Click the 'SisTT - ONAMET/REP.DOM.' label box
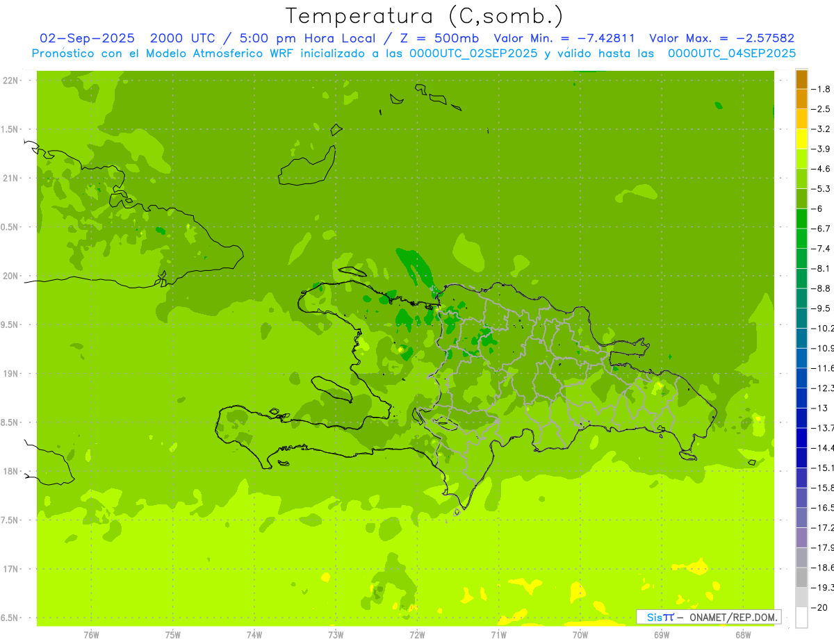 coord(708,617)
